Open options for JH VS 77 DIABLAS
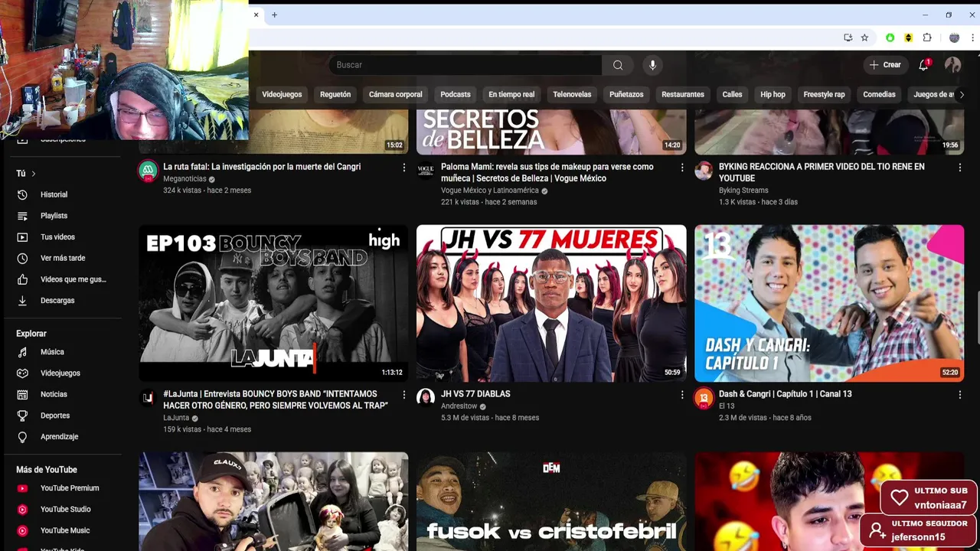 pos(682,395)
